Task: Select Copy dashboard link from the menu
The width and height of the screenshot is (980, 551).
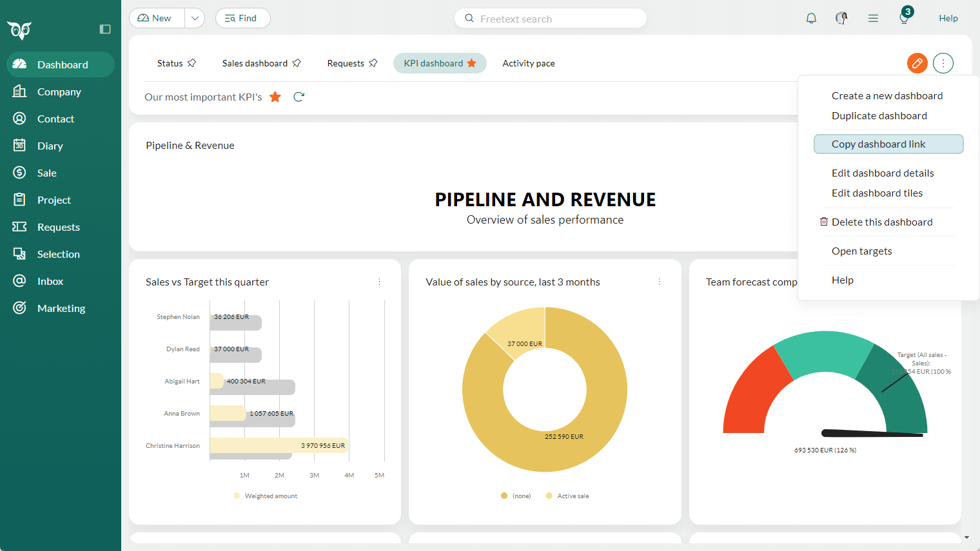Action: coord(879,144)
